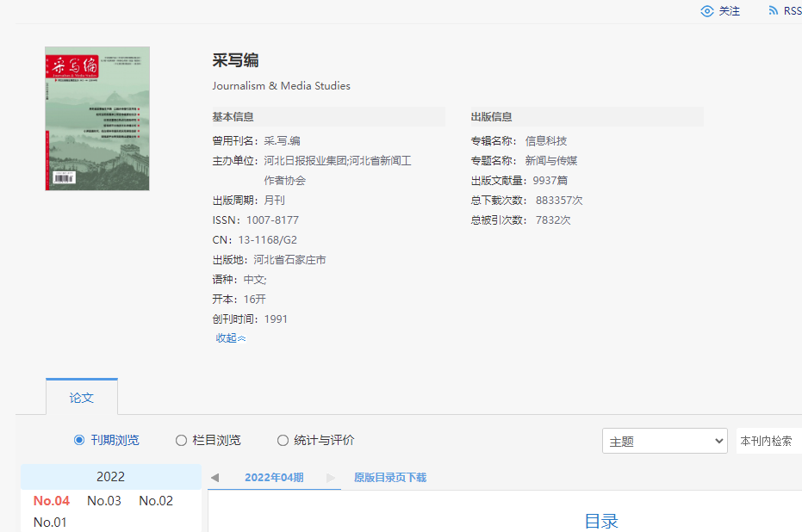The width and height of the screenshot is (802, 532).
Task: Download the 原版目录页下载 link
Action: click(x=389, y=478)
